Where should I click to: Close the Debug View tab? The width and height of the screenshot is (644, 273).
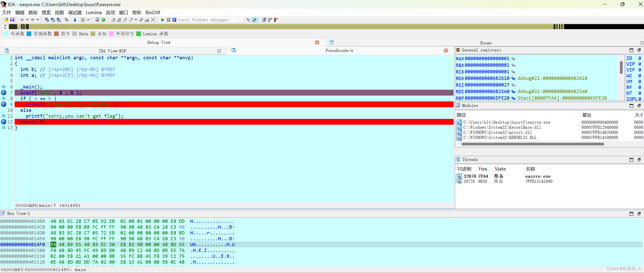pyautogui.click(x=317, y=42)
